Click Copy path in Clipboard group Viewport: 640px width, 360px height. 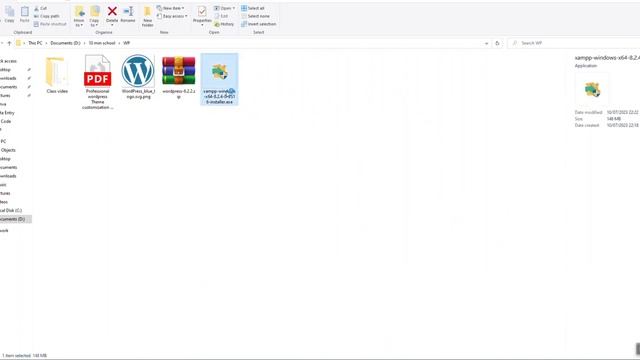pos(47,16)
